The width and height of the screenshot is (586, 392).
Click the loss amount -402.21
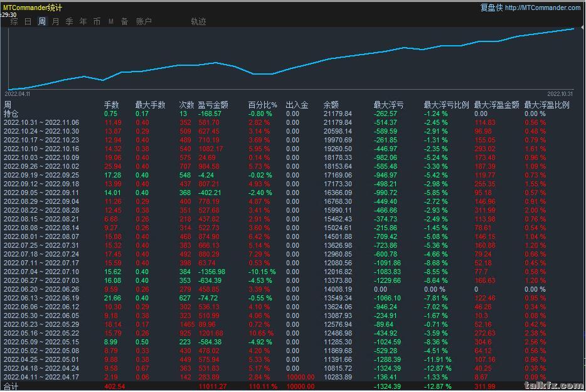[210, 193]
